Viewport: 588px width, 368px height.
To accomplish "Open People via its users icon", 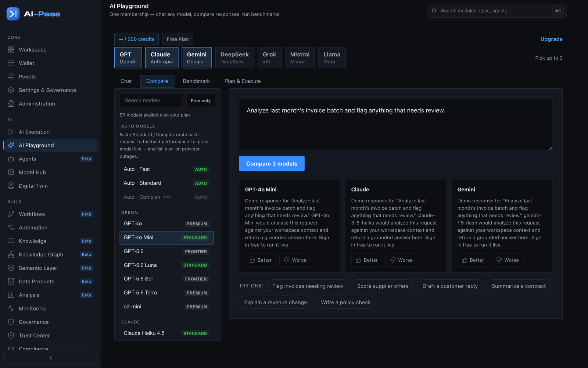I will coord(11,77).
